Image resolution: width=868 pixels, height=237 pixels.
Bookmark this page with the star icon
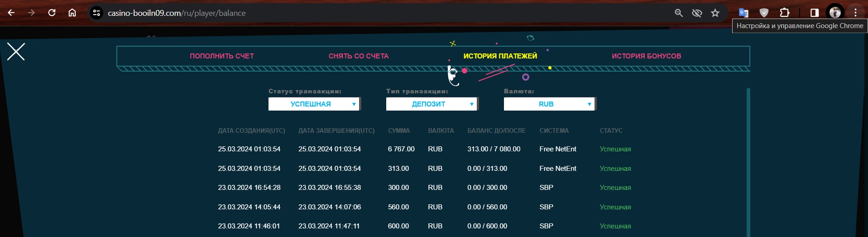tap(715, 13)
